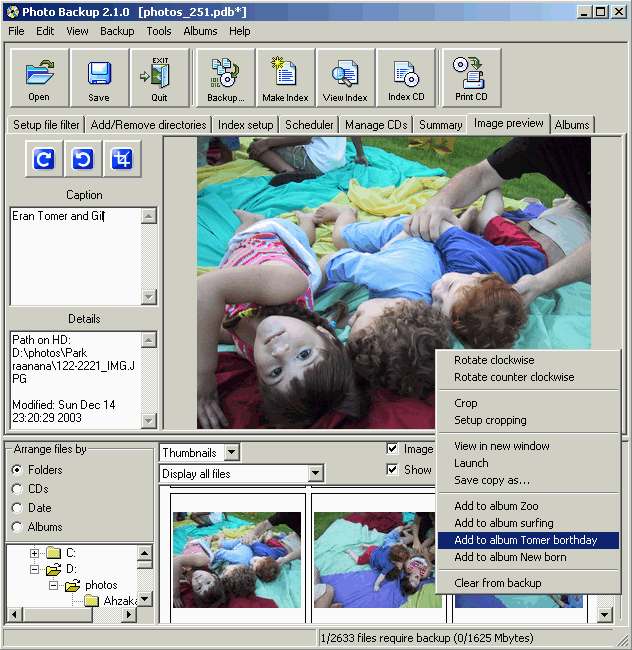The height and width of the screenshot is (650, 632).
Task: Open the Albums menu in menu bar
Action: coord(200,31)
